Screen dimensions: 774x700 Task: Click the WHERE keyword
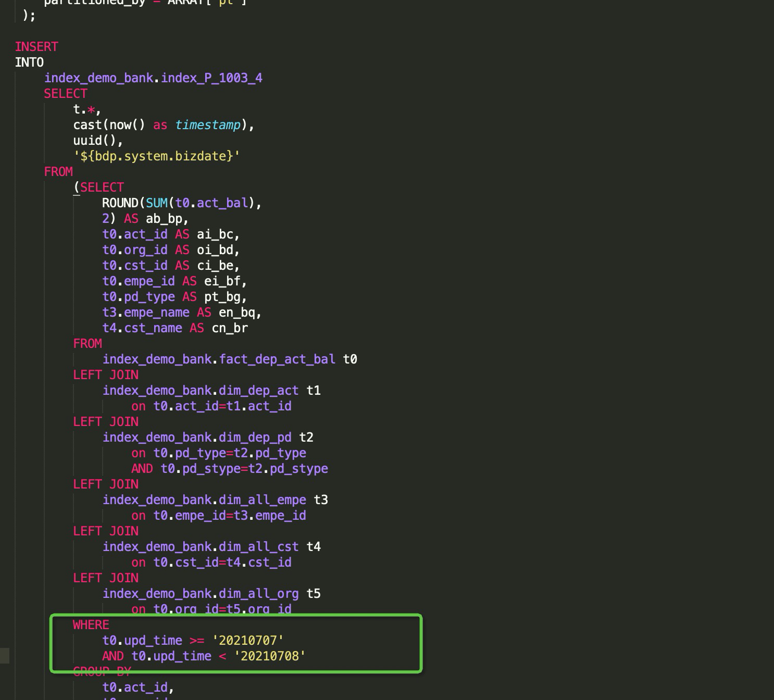(x=91, y=625)
